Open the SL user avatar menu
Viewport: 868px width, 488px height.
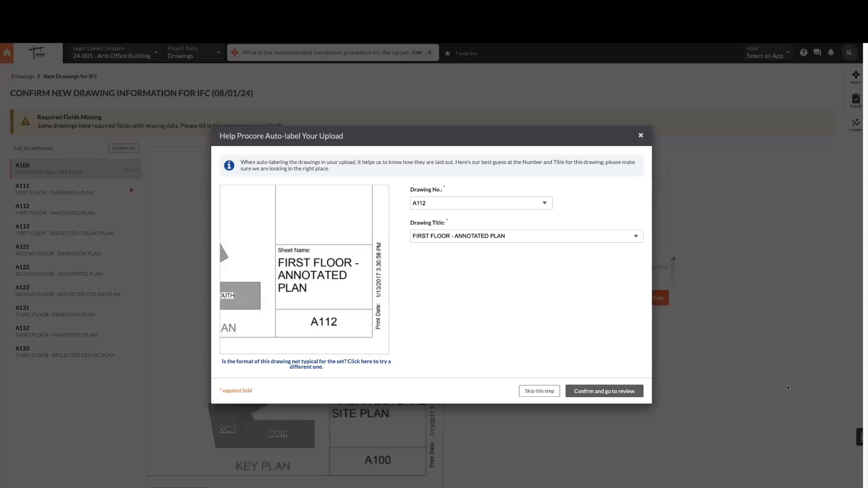pos(850,52)
